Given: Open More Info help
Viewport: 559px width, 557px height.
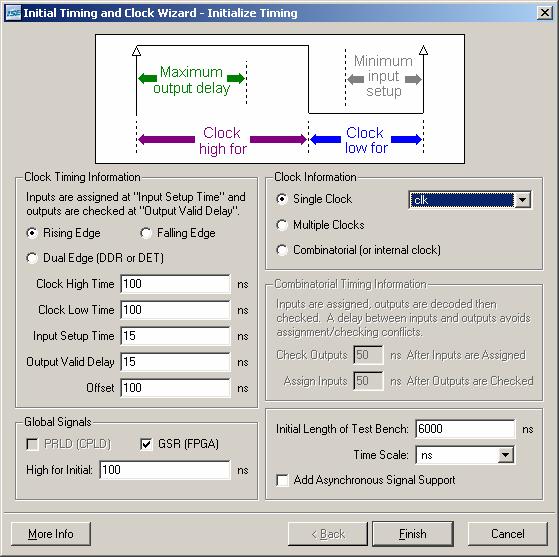Looking at the screenshot, I should tap(51, 534).
